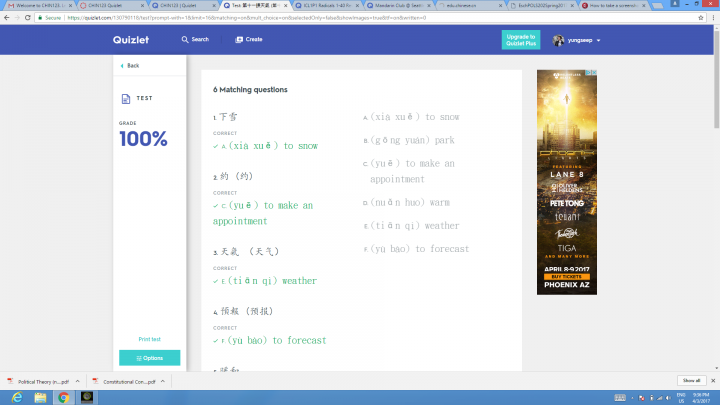Screen dimensions: 720x405
Task: Bookmark the page with star icon
Action: coord(701,18)
